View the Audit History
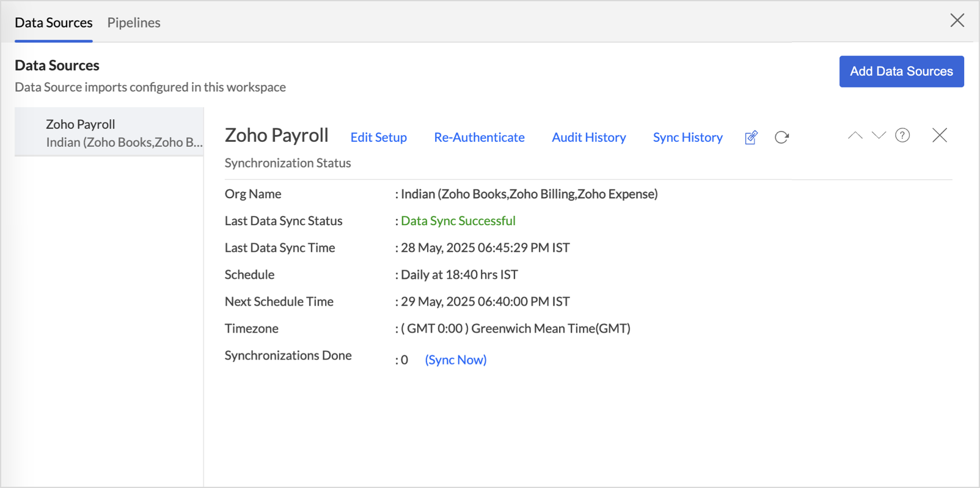 588,138
